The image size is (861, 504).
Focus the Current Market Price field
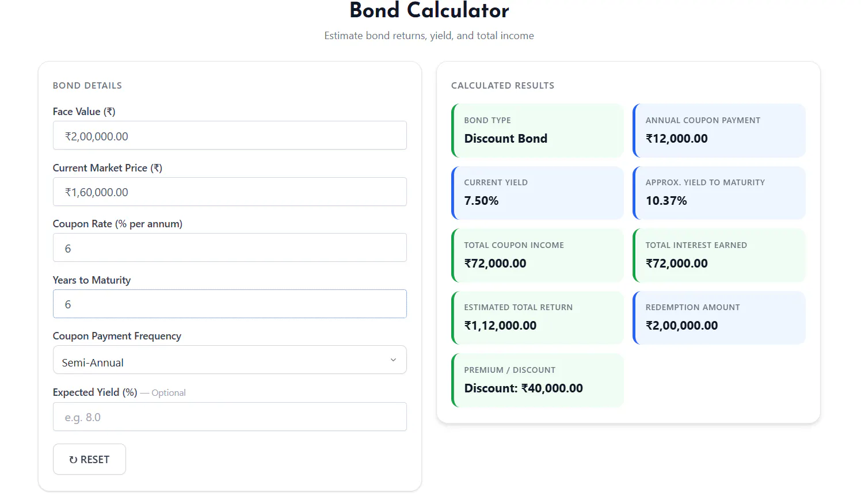pos(230,192)
